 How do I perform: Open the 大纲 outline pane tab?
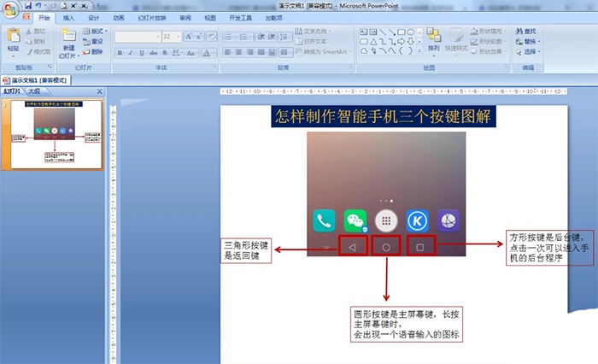[x=34, y=91]
